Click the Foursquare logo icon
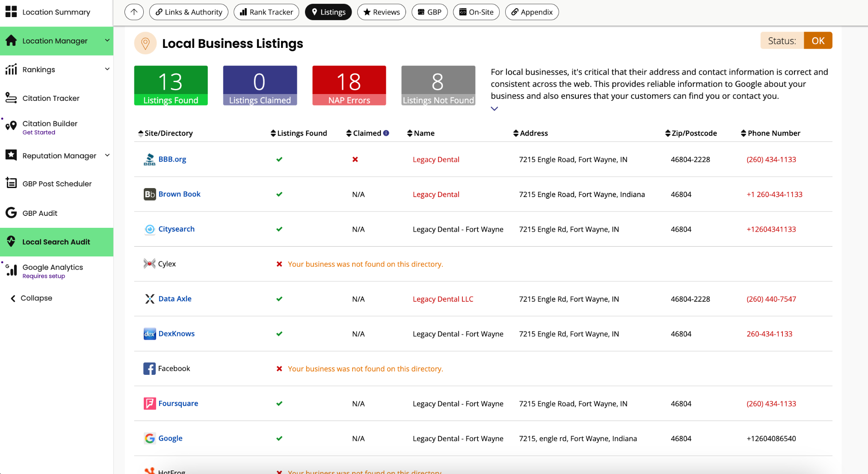The height and width of the screenshot is (474, 868). click(149, 403)
